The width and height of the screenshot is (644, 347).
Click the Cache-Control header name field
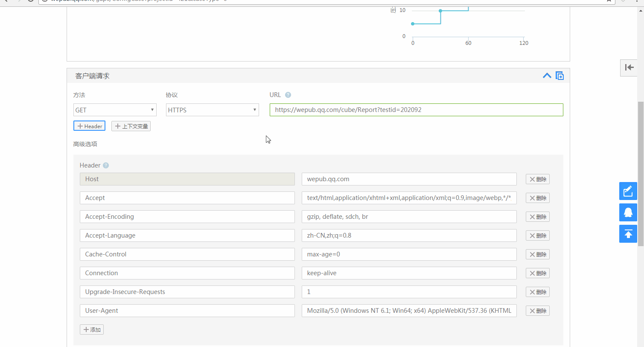pos(187,254)
